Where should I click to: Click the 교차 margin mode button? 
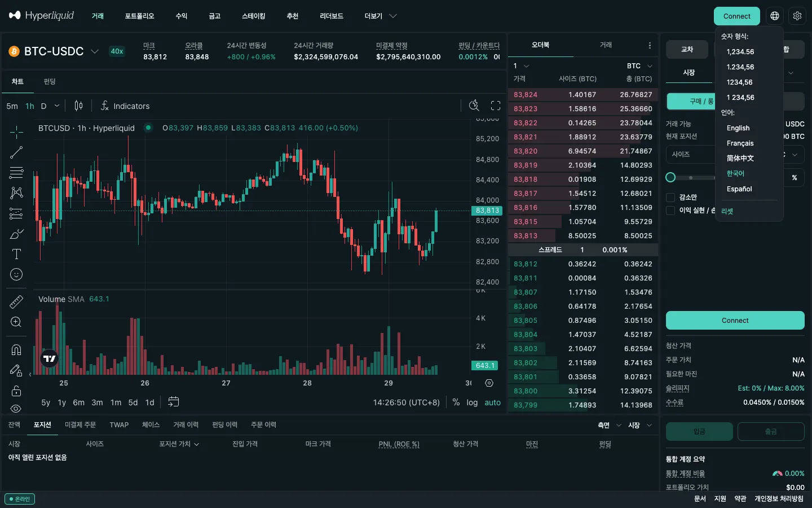point(687,50)
